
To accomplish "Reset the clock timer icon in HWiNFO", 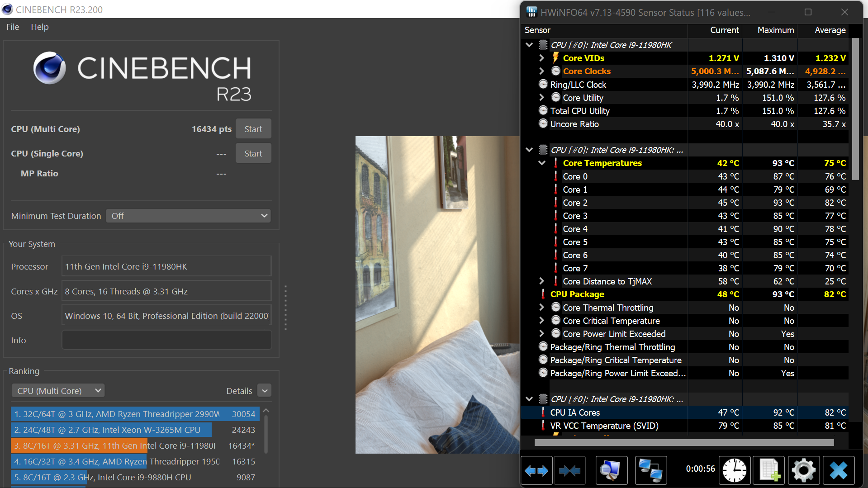I will (x=735, y=470).
